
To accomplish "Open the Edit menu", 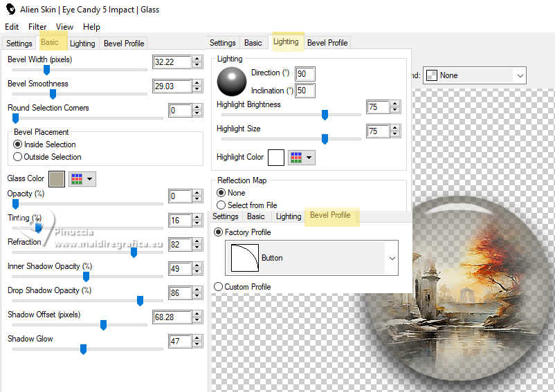I will (x=12, y=27).
